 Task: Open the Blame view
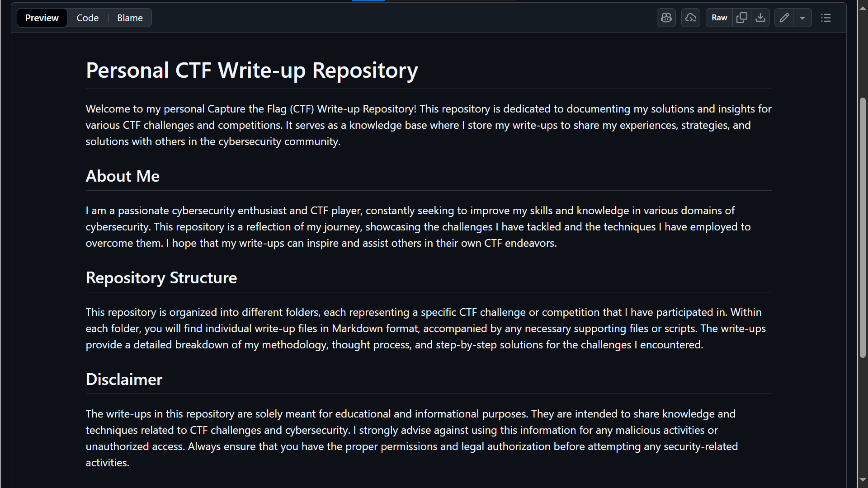tap(129, 18)
